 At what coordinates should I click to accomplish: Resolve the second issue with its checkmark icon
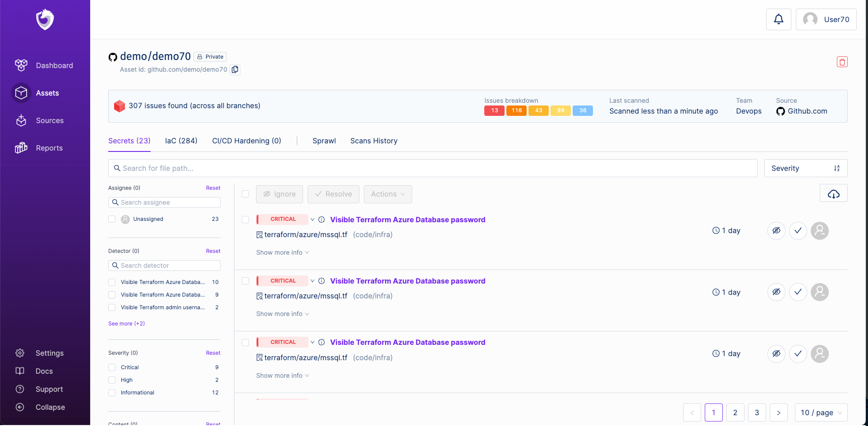798,292
